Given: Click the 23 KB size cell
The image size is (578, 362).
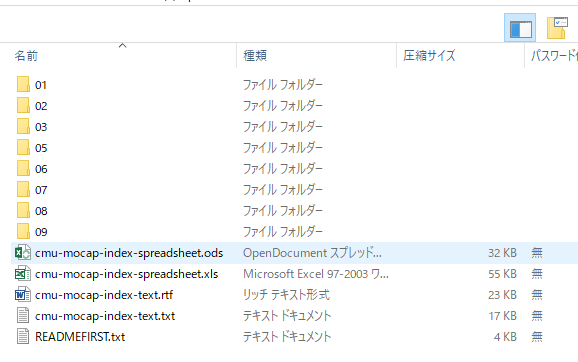Looking at the screenshot, I should click(502, 295).
